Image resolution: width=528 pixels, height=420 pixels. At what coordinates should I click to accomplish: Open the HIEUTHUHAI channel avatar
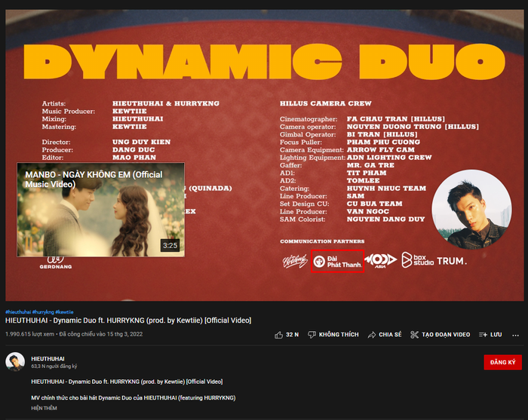click(x=15, y=362)
